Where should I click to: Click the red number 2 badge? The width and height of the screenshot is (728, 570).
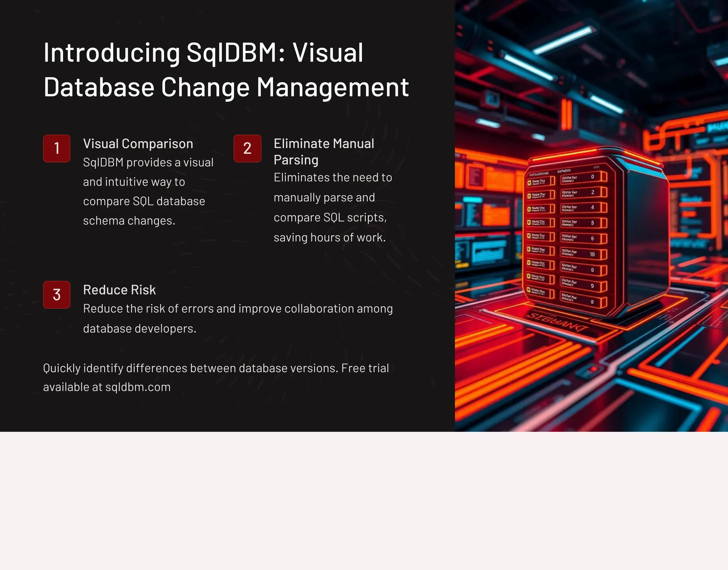coord(247,149)
